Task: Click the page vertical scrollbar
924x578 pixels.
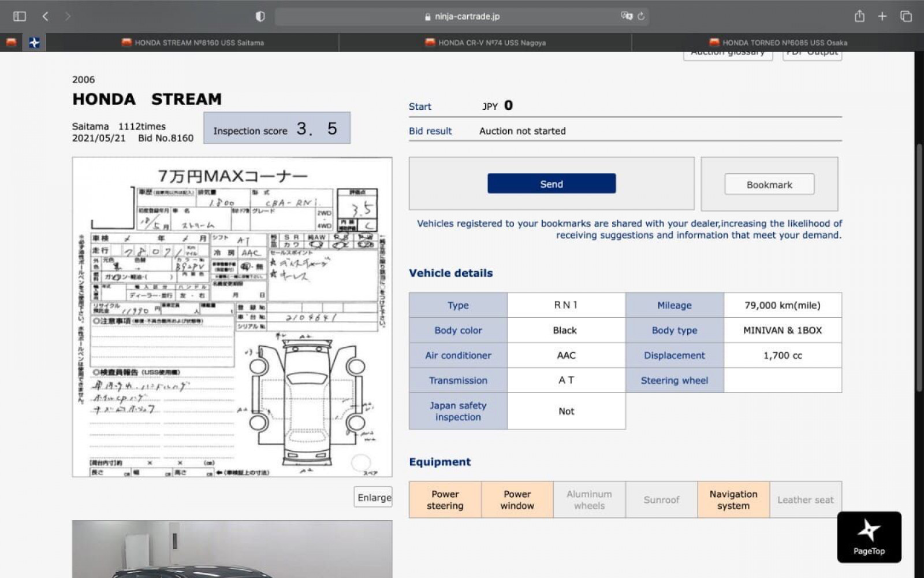Action: (919, 268)
